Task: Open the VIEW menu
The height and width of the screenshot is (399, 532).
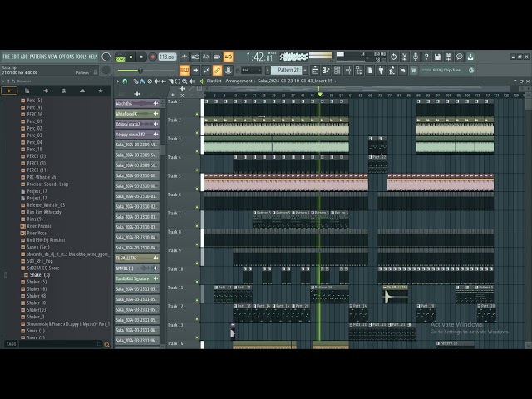Action: point(52,57)
